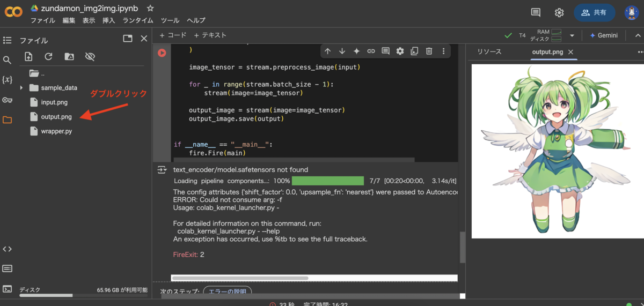Click the horizontal scrollbar under output
Viewport: 644px width, 306px height.
(240, 278)
